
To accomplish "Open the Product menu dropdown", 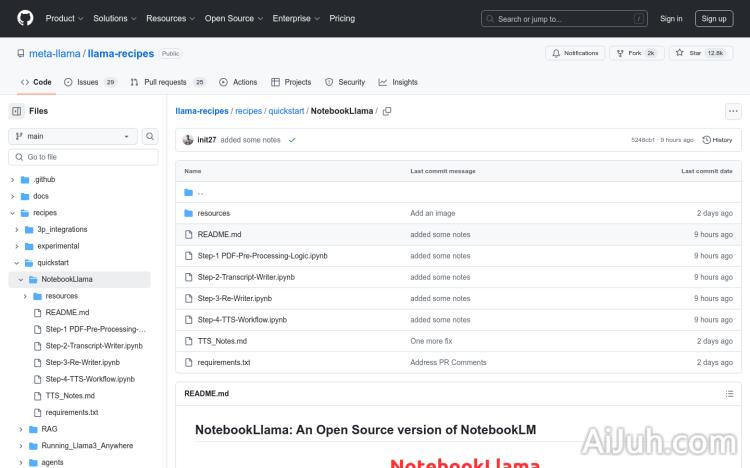I will coord(64,18).
